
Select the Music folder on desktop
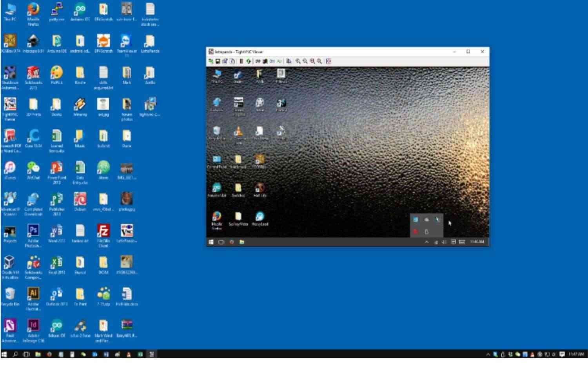pyautogui.click(x=80, y=138)
